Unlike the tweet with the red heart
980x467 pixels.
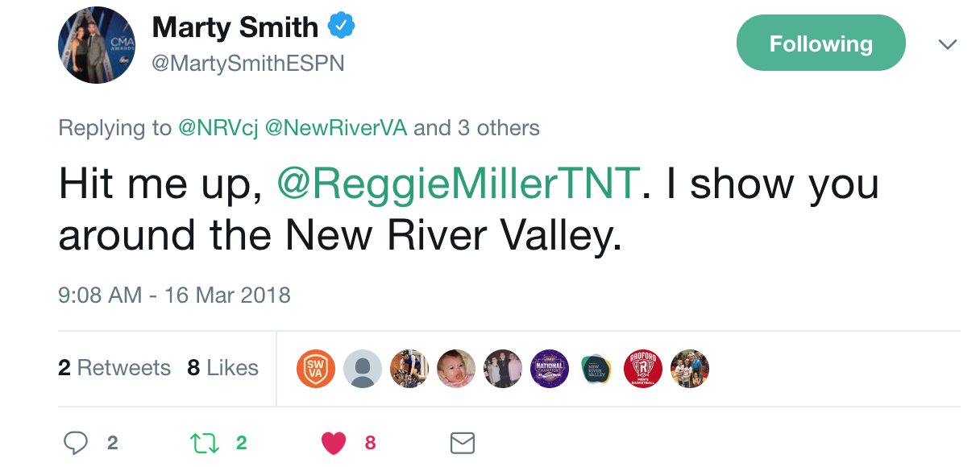pyautogui.click(x=334, y=442)
